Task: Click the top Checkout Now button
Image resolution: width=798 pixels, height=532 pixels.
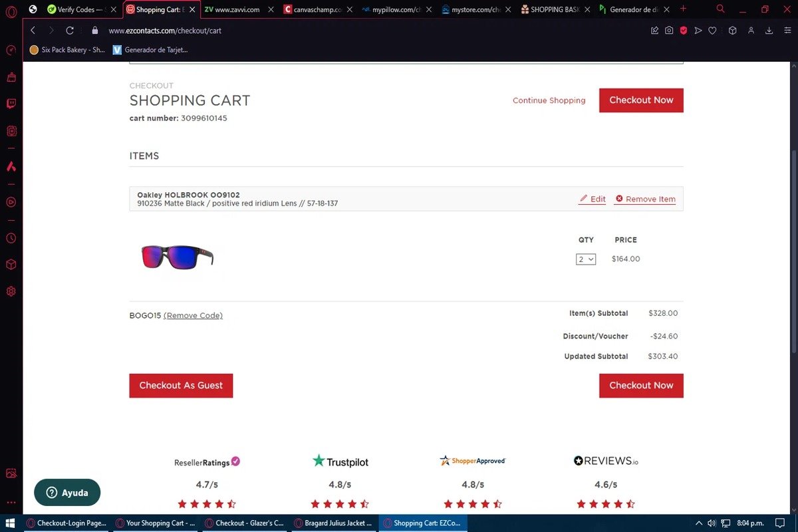Action: 641,100
